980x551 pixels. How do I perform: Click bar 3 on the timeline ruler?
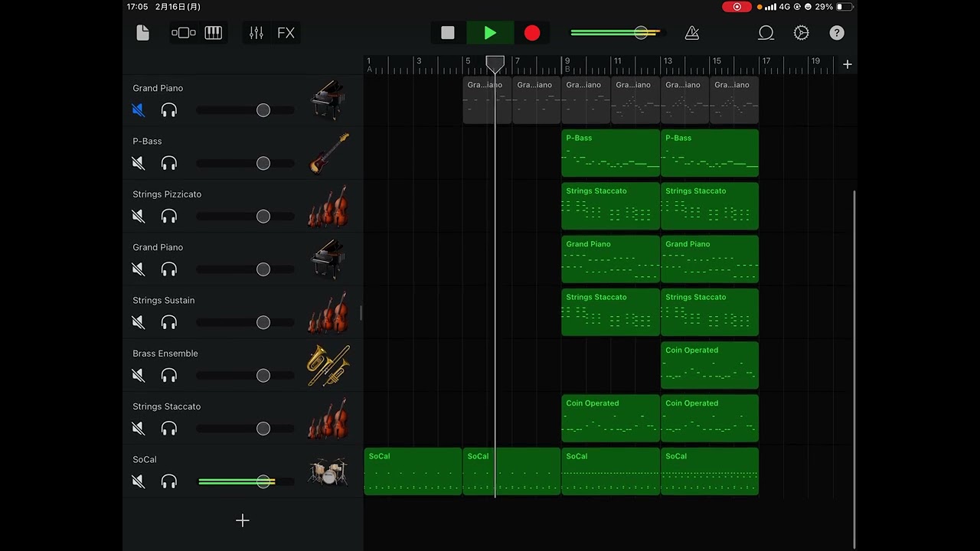click(x=418, y=61)
